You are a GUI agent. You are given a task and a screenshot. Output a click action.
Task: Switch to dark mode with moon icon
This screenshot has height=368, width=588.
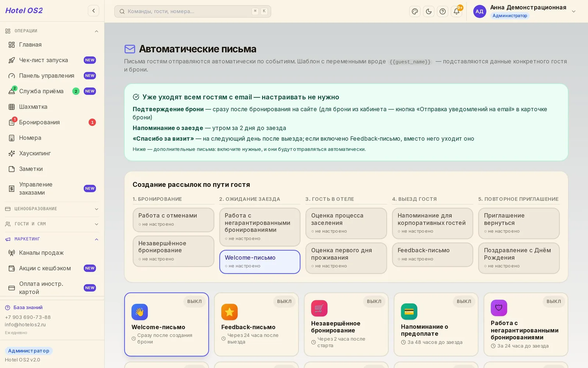pyautogui.click(x=429, y=11)
